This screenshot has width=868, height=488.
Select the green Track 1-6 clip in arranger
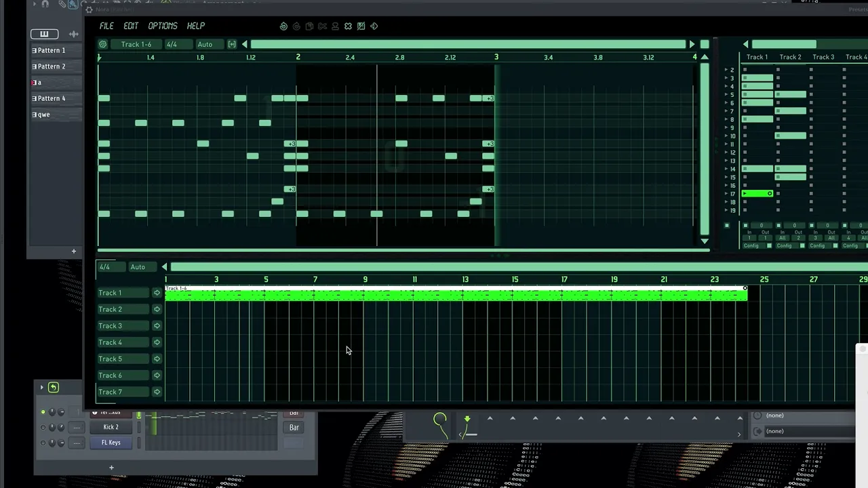click(456, 293)
